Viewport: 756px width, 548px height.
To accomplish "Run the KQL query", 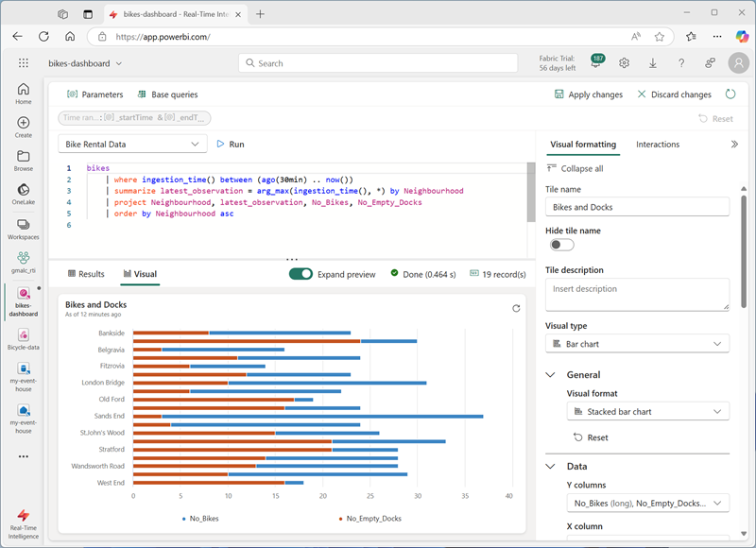I will click(231, 145).
